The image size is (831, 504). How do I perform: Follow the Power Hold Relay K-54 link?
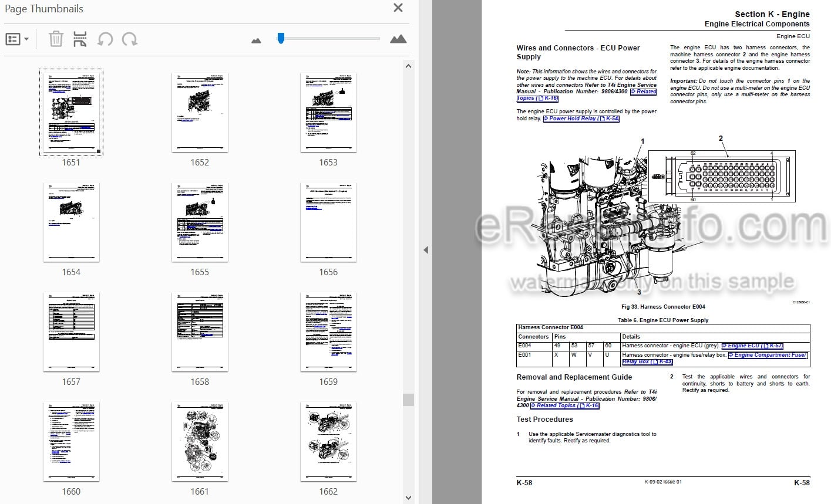[581, 119]
